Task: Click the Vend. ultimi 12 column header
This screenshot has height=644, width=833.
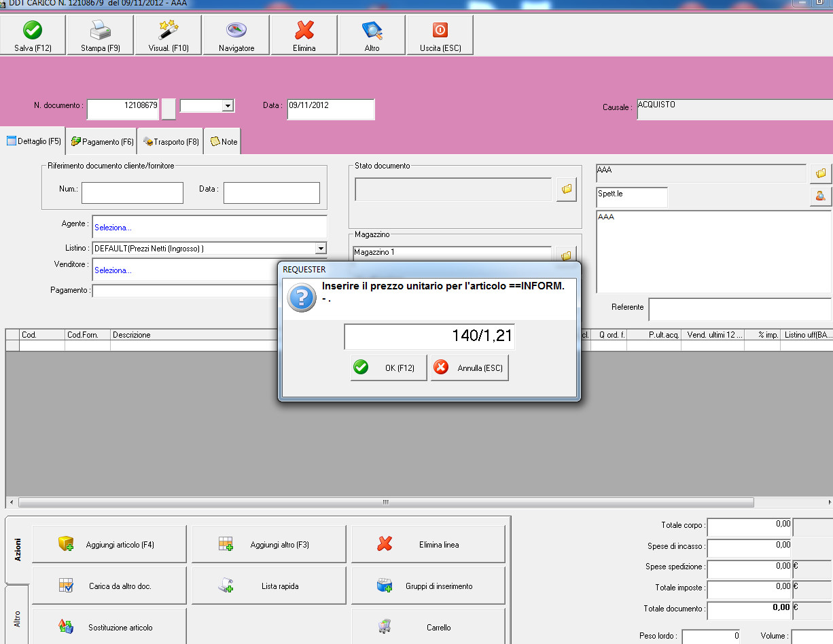Action: (x=713, y=335)
